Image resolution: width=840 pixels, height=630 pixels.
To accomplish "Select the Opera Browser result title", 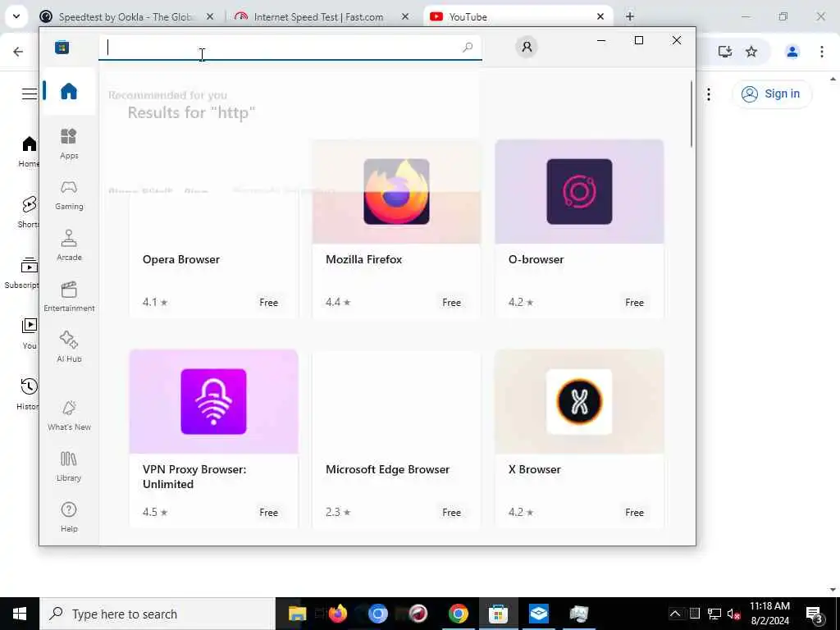I will point(181,259).
